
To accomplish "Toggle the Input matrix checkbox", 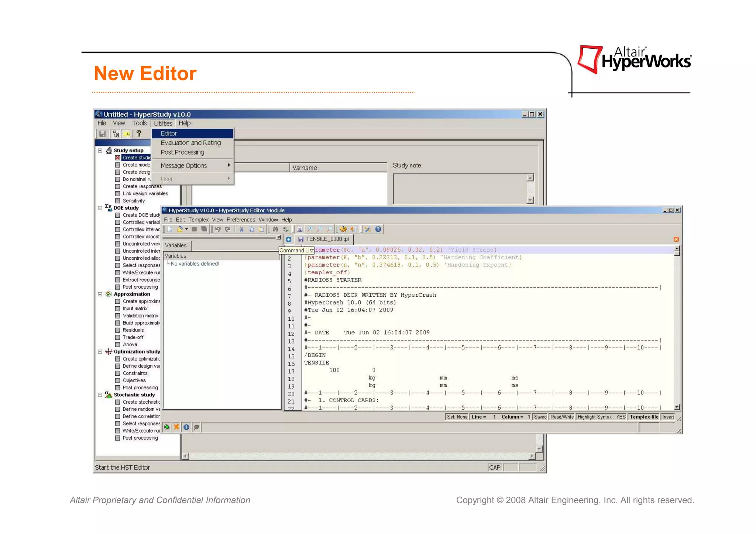I will coord(117,309).
